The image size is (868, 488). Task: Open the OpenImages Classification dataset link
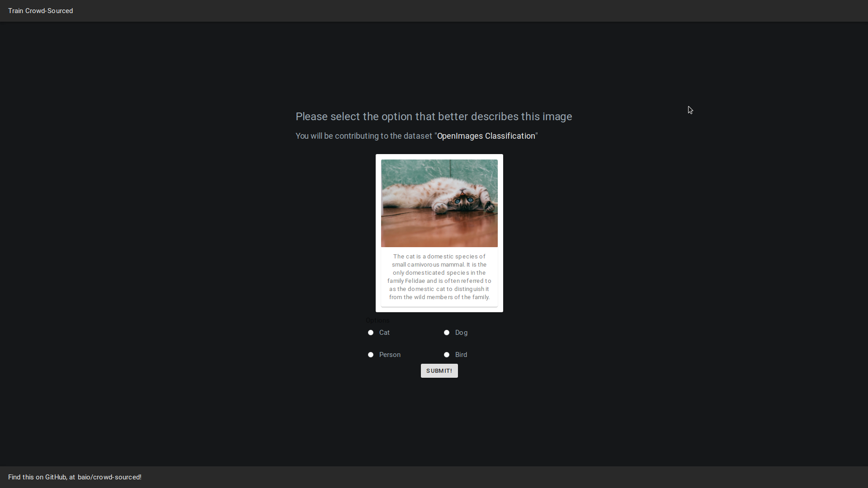coord(486,136)
